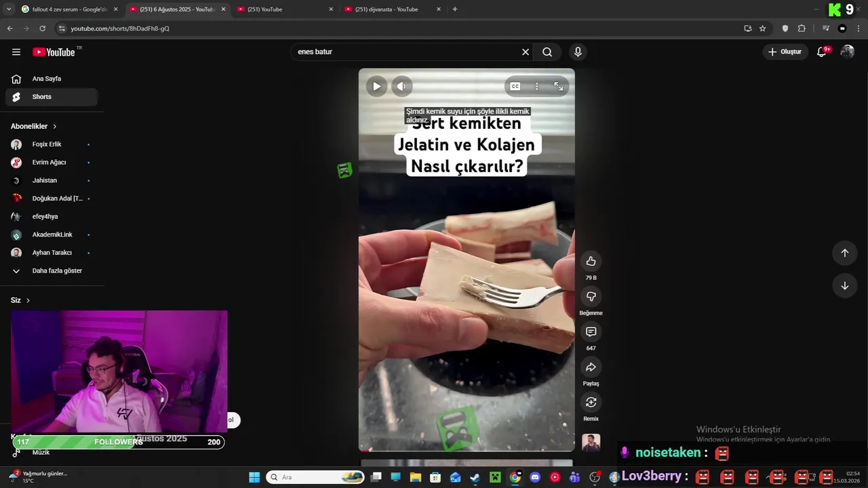Open Minecraft from the taskbar
868x488 pixels.
pyautogui.click(x=495, y=477)
